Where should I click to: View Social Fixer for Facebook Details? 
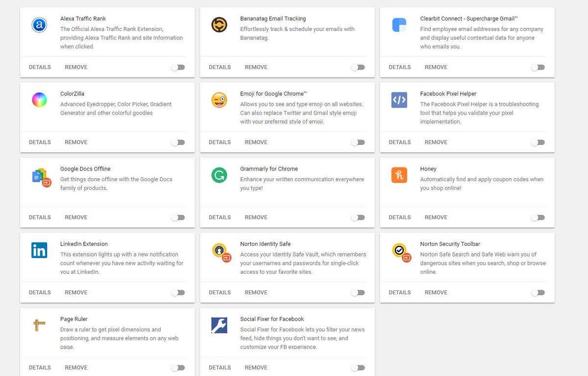point(220,367)
